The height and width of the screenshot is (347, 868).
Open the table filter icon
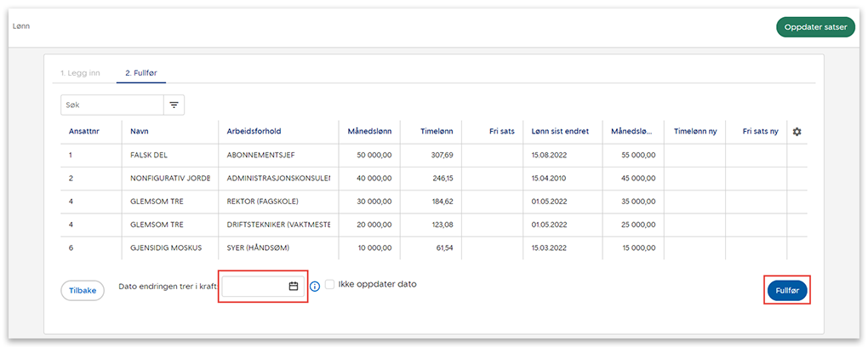174,105
